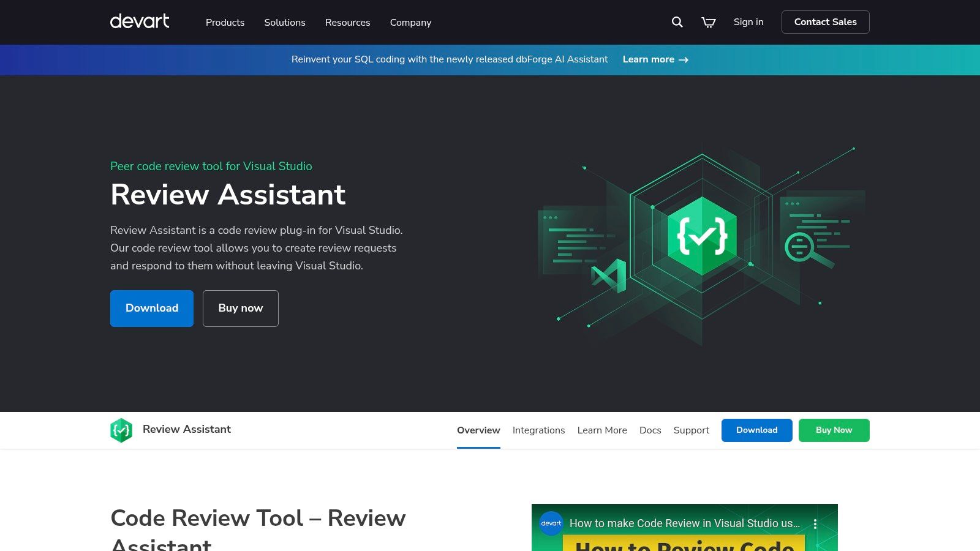Screen dimensions: 980x551
Task: Click the Download button in subnav
Action: coord(756,430)
